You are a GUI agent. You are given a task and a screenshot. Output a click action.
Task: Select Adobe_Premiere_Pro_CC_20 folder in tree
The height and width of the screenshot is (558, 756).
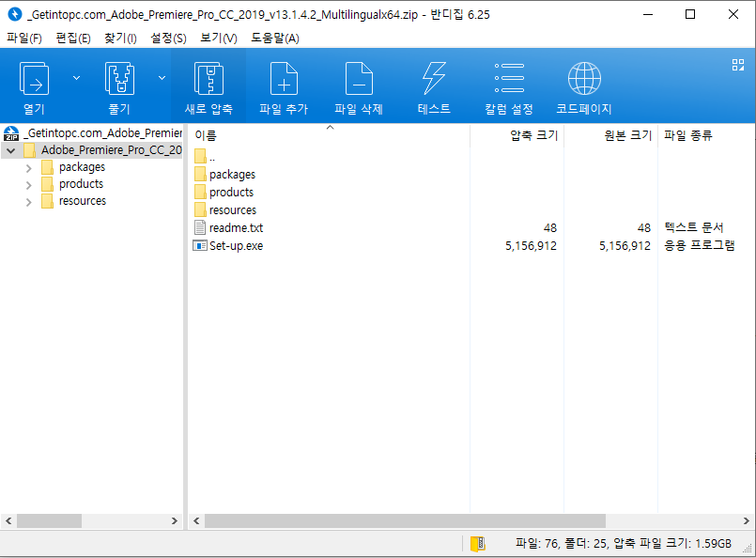[x=112, y=150]
